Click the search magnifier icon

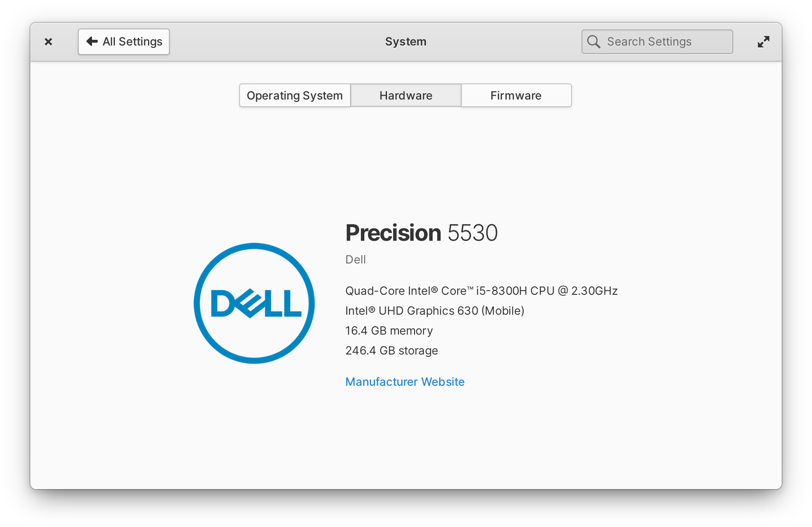tap(593, 42)
